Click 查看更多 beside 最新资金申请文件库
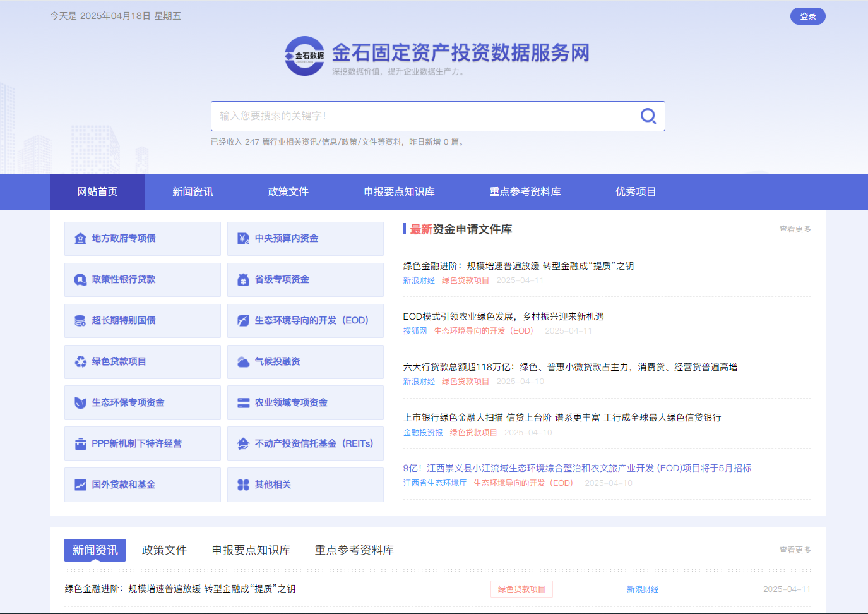This screenshot has width=868, height=614. pyautogui.click(x=795, y=229)
